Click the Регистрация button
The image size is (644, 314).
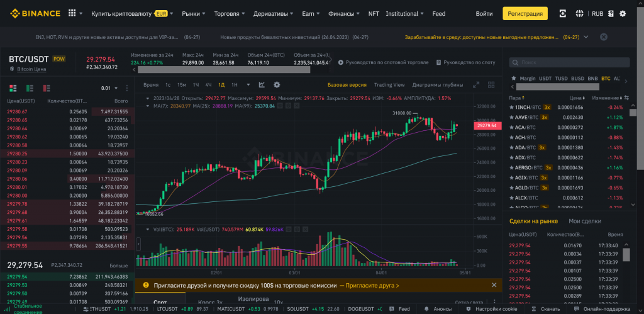click(525, 13)
